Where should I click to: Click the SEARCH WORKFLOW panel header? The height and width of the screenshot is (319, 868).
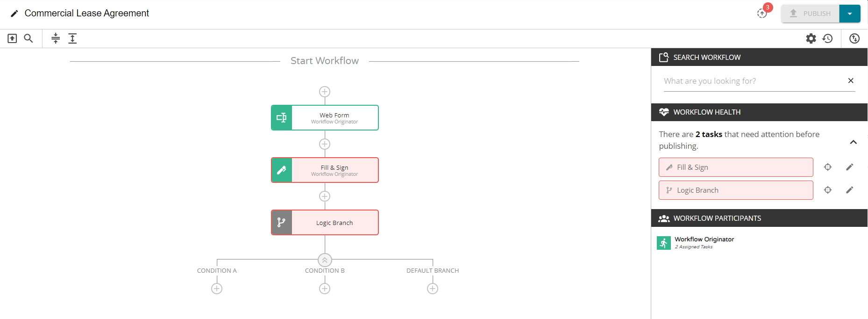click(x=706, y=57)
